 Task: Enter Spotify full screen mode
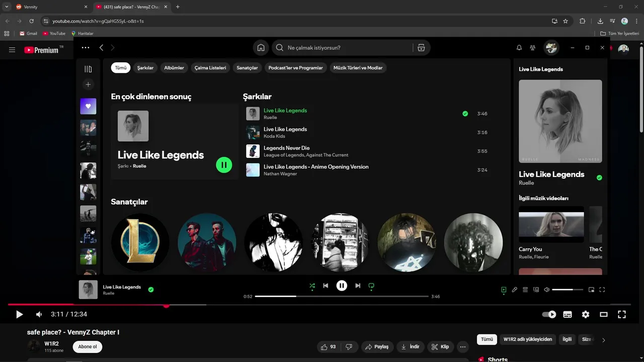[x=602, y=290]
